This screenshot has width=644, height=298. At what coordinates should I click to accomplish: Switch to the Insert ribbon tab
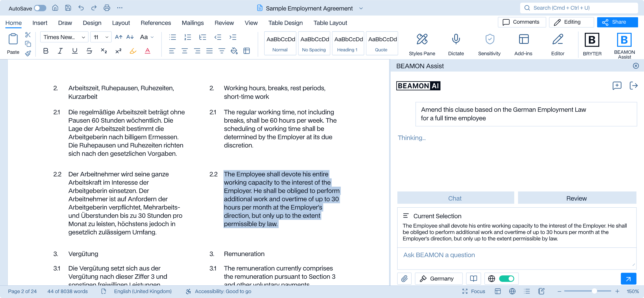click(40, 23)
